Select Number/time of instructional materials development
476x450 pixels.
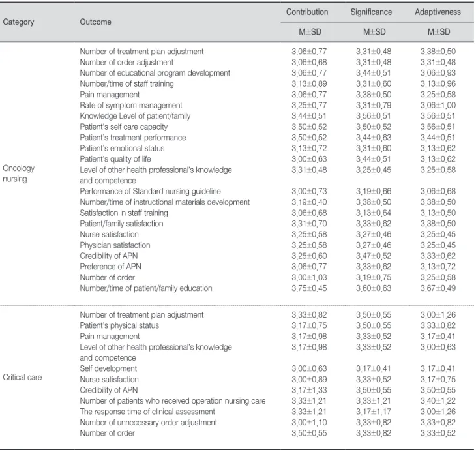(x=165, y=202)
